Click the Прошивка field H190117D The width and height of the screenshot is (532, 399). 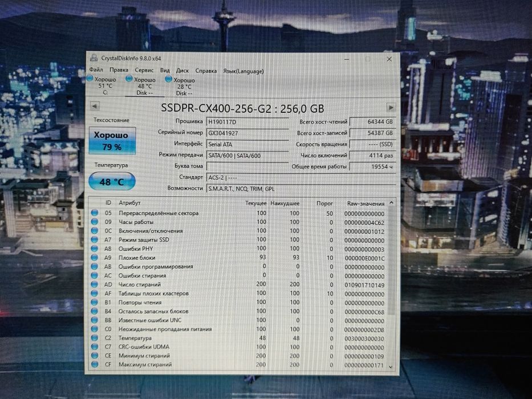[x=247, y=122]
